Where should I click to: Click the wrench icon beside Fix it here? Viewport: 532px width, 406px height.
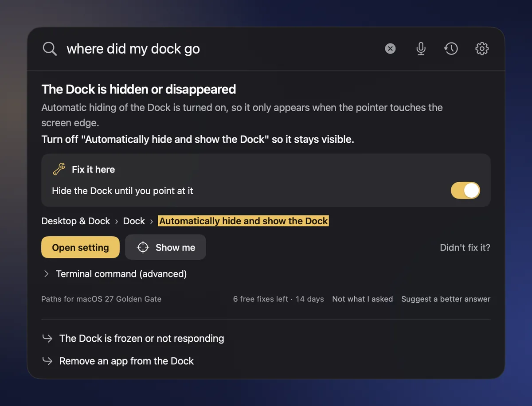59,169
